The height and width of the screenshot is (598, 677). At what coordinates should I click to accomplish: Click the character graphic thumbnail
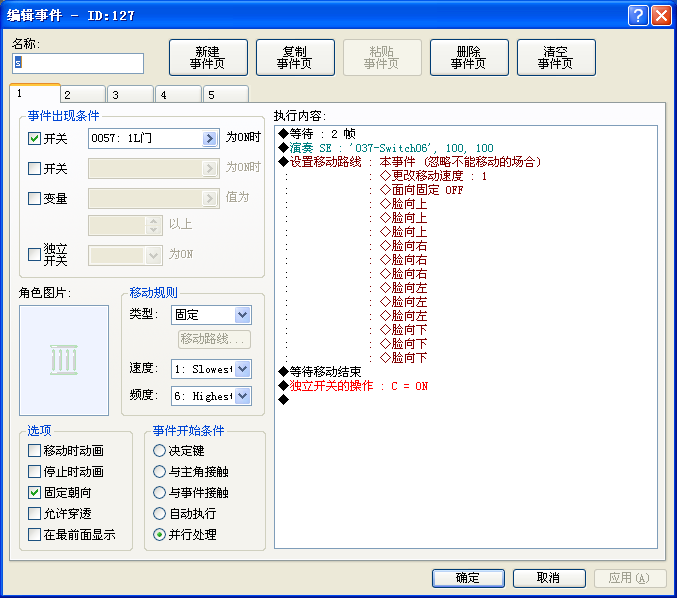(64, 360)
